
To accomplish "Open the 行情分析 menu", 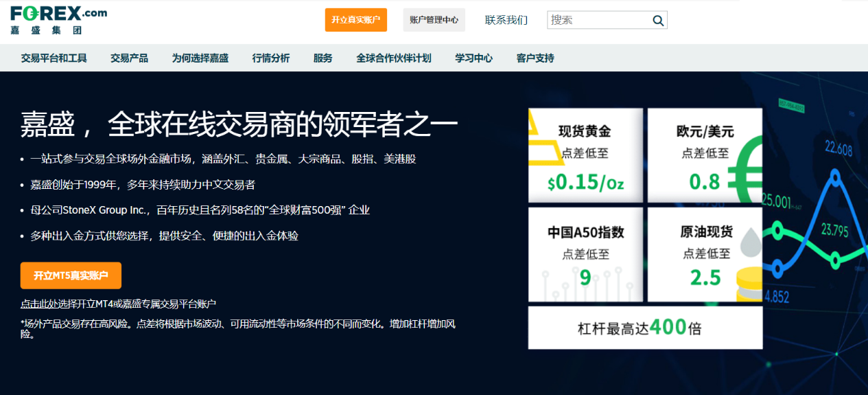I will [271, 58].
